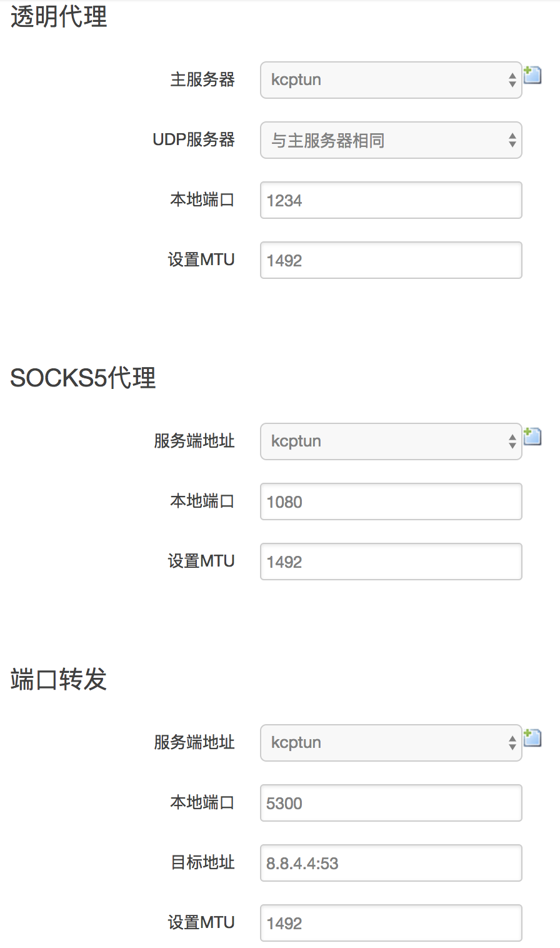This screenshot has height=948, width=560.
Task: Select the 设置MTU field under SOCKS5代理
Action: 391,562
